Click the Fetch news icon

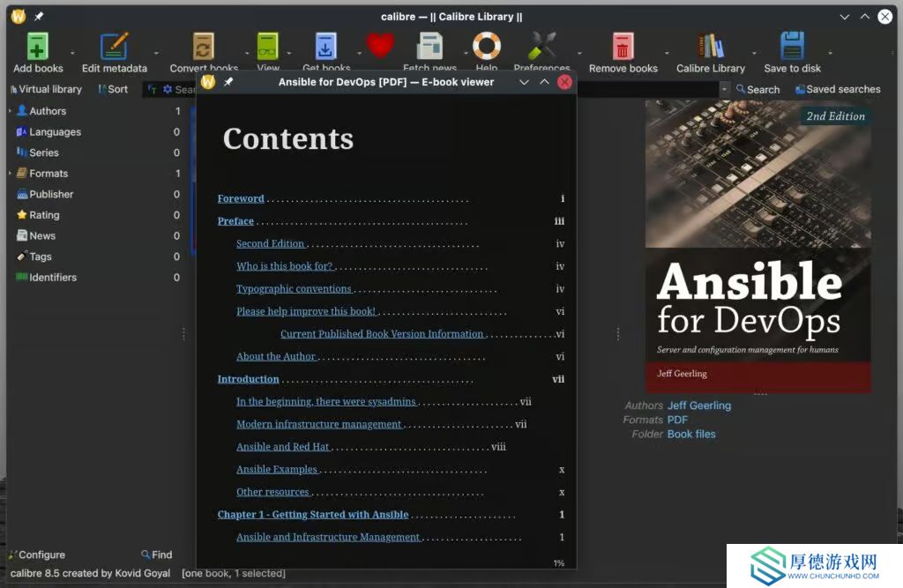click(x=429, y=46)
